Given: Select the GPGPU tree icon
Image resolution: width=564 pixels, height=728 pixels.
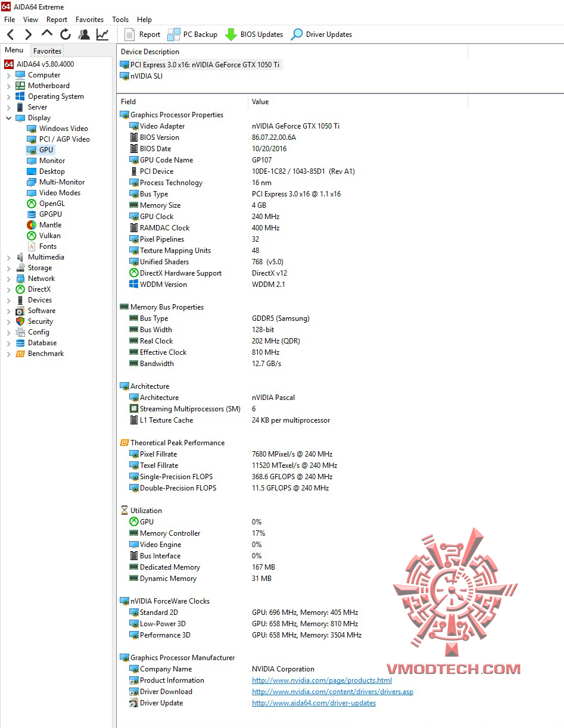Looking at the screenshot, I should pos(32,214).
